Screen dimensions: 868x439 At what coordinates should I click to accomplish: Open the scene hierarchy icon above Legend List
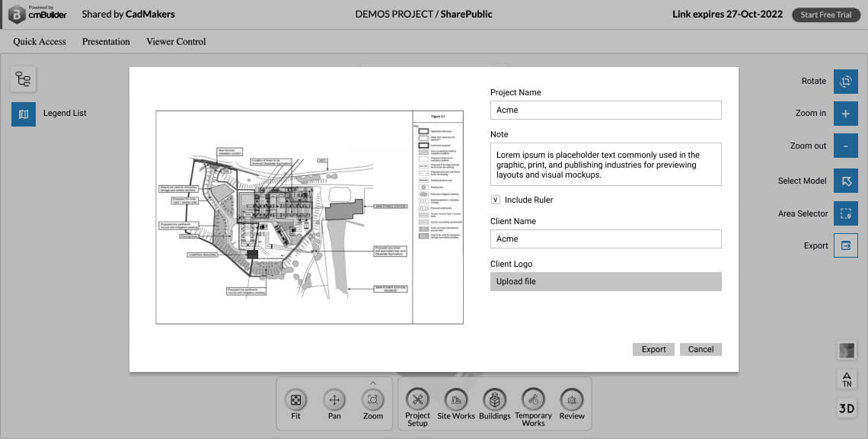point(23,79)
